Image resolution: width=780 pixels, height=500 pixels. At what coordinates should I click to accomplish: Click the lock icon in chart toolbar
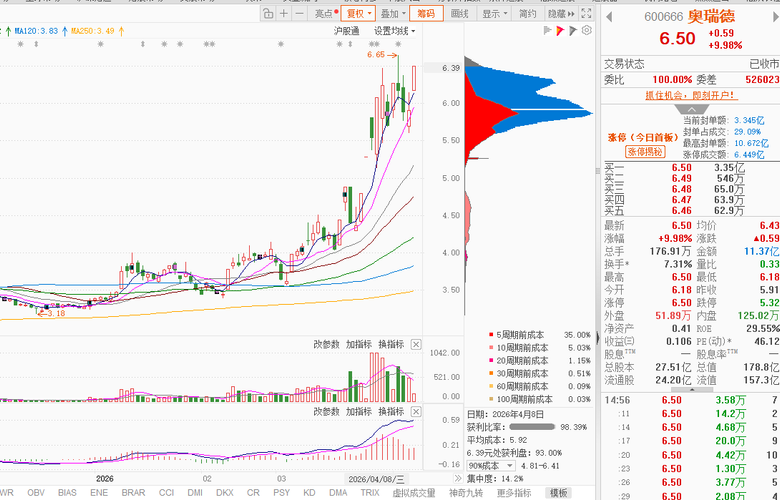(x=268, y=13)
